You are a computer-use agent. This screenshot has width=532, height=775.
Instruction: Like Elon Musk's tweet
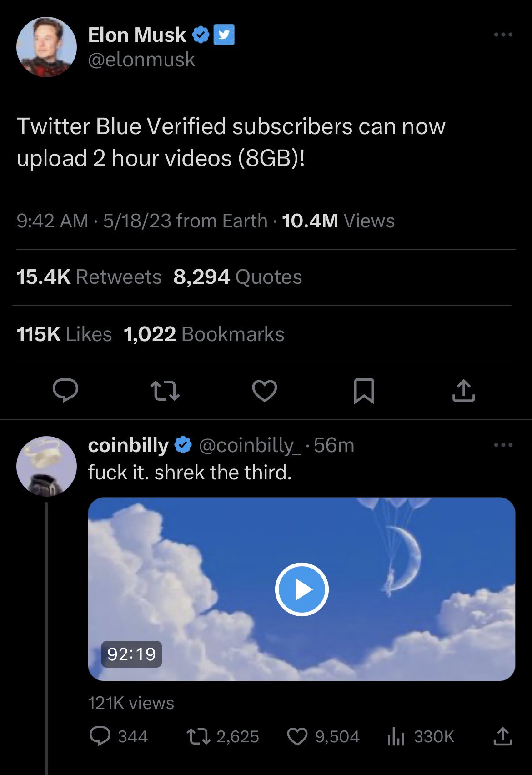[265, 391]
